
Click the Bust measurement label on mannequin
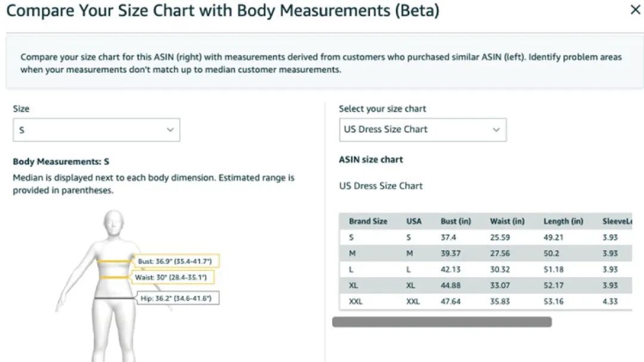(x=177, y=261)
